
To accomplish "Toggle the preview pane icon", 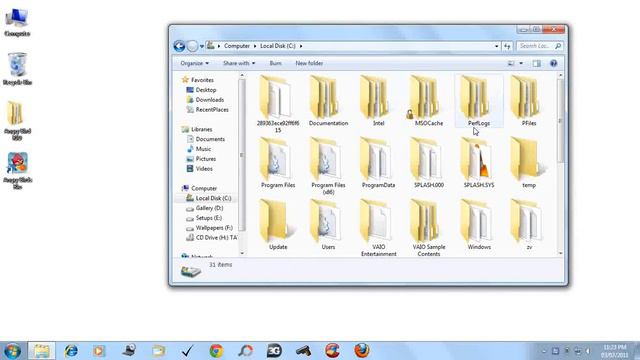I will 536,63.
